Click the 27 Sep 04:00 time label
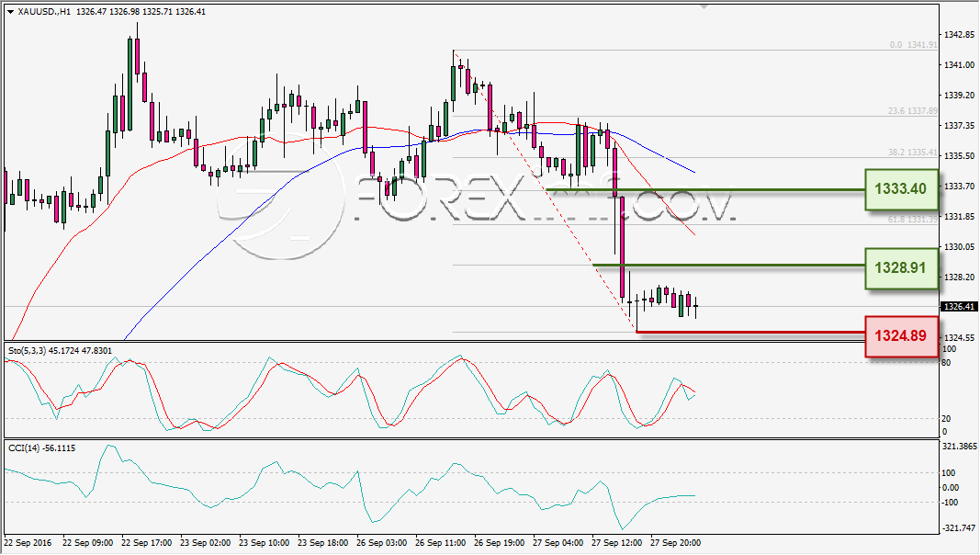 tap(558, 542)
